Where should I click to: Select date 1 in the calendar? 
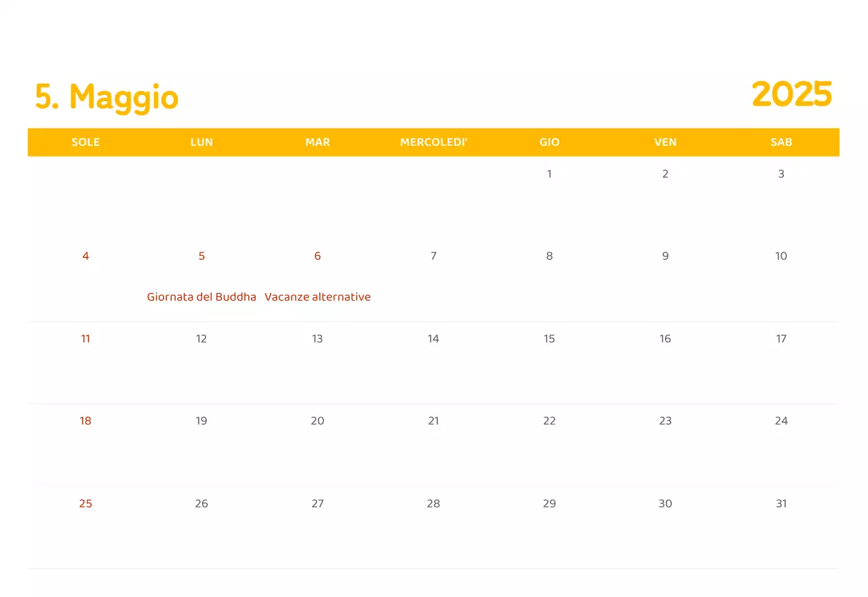[549, 174]
